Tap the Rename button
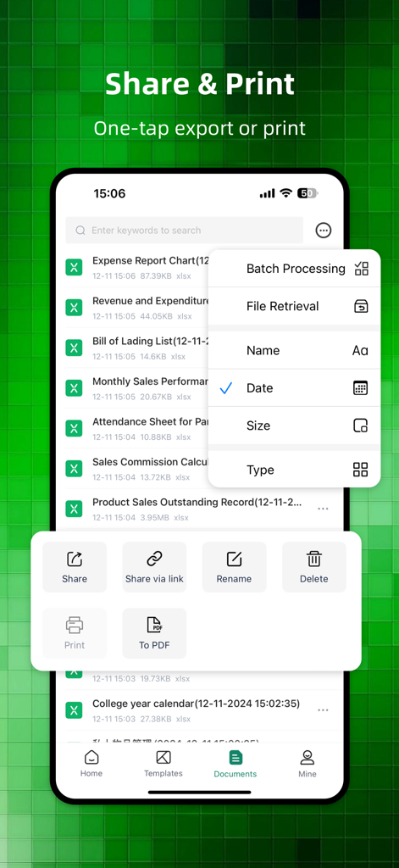399x868 pixels. pos(234,567)
